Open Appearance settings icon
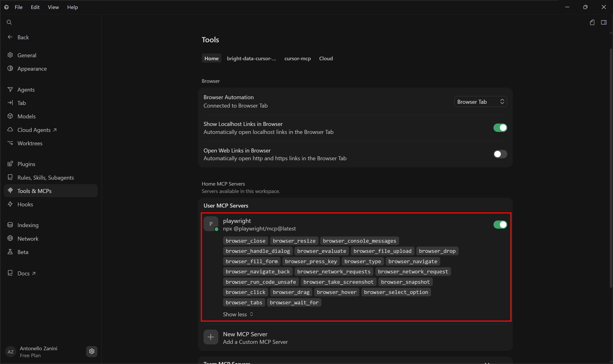The height and width of the screenshot is (364, 613). click(10, 68)
